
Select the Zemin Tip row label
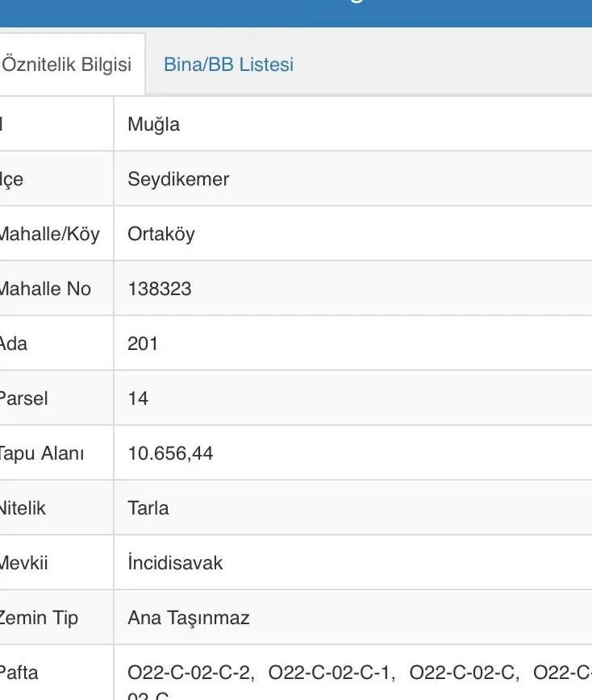(x=39, y=618)
